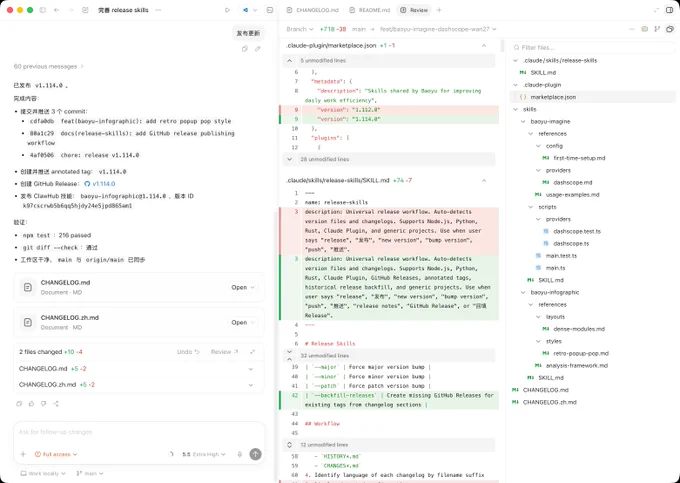
Task: Click Review for the changed files
Action: click(225, 352)
